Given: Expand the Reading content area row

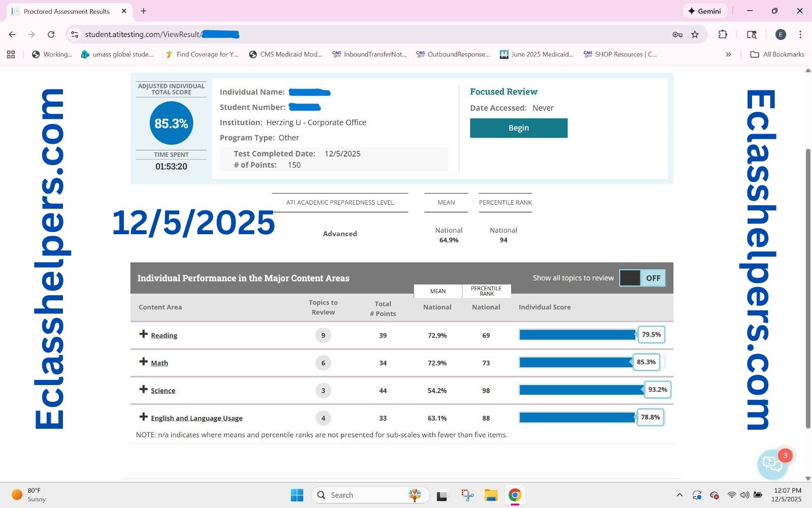Looking at the screenshot, I should [144, 334].
